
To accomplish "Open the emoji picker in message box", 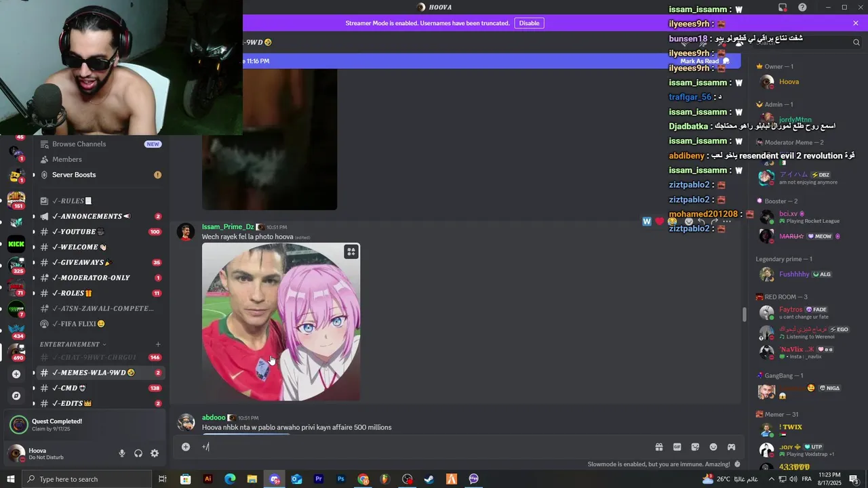I will click(713, 447).
